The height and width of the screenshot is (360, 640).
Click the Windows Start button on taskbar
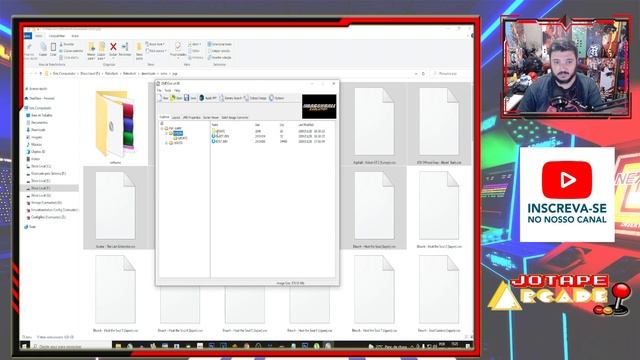pyautogui.click(x=24, y=346)
